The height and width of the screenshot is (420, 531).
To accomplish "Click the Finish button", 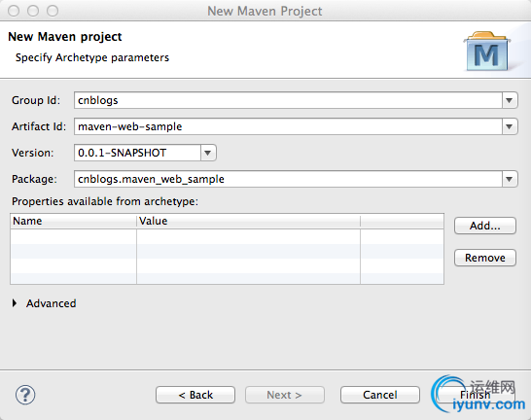I will 476,395.
